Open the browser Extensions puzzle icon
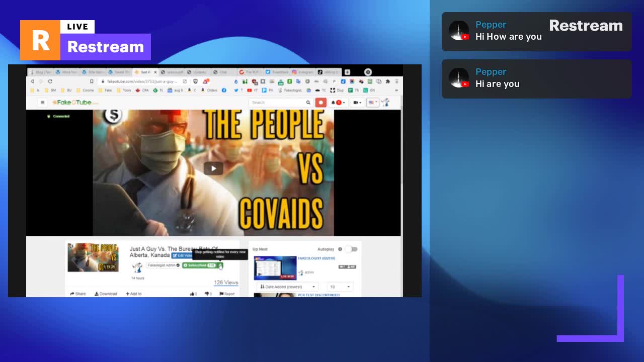This screenshot has height=362, width=644. click(x=387, y=81)
